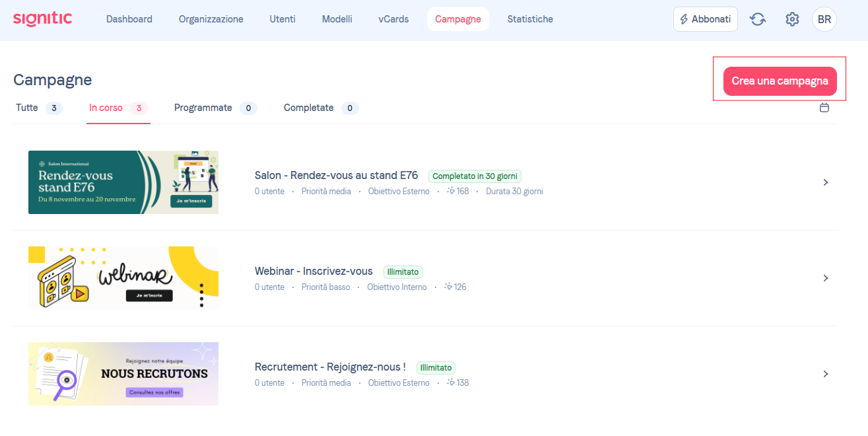This screenshot has height=436, width=868.
Task: Click the Webinar - Inscrivez-vous title
Action: tap(314, 272)
